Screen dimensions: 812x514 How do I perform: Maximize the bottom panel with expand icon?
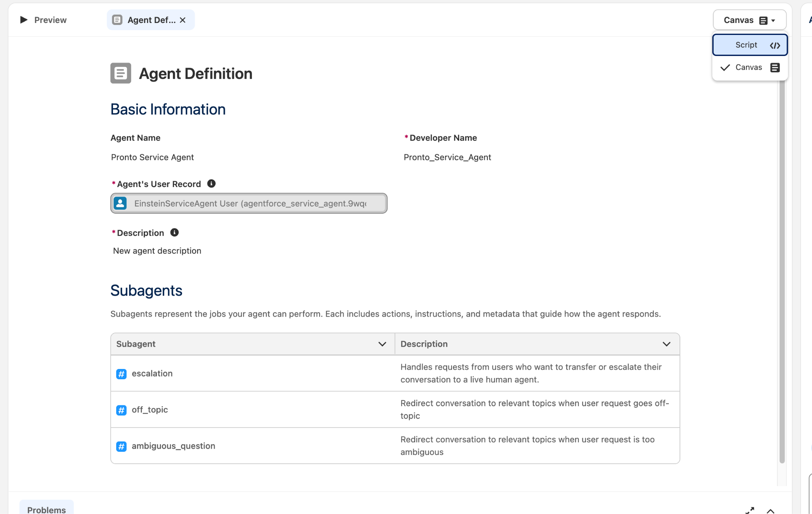click(750, 510)
